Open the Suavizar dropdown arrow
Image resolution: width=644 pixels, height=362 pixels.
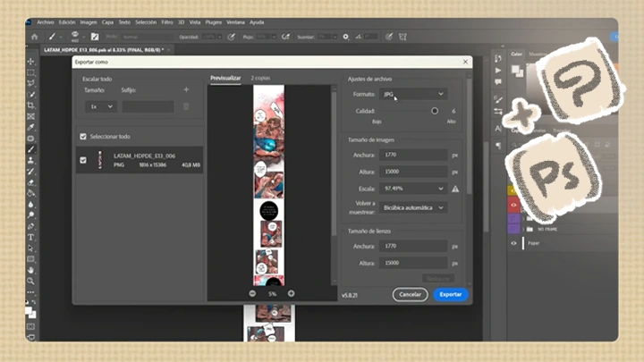point(335,37)
